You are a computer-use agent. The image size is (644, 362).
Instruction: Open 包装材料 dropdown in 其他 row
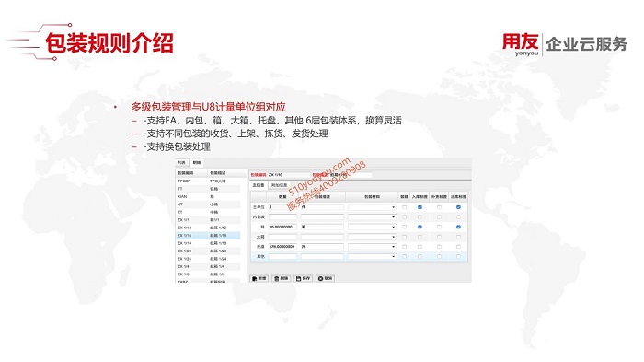[x=372, y=256]
